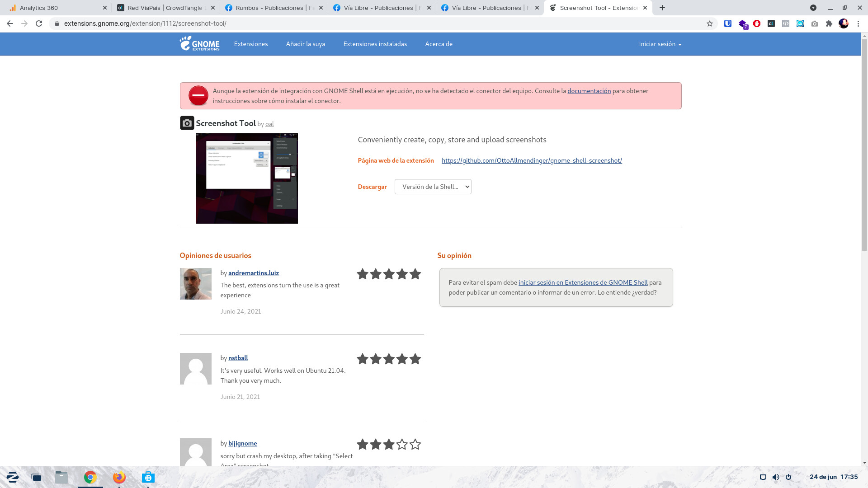Expand the browser extensions overflow menu

click(x=828, y=24)
